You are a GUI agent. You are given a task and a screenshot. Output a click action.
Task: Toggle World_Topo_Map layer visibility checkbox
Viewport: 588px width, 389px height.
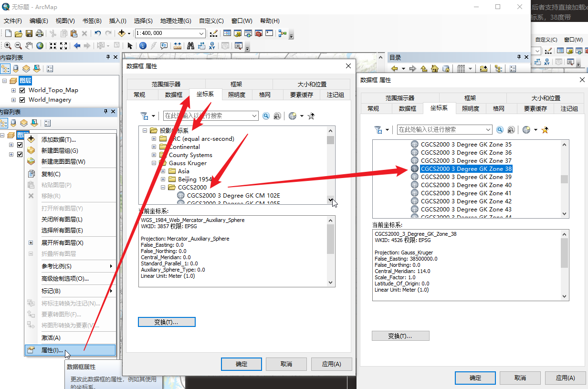[x=22, y=90]
